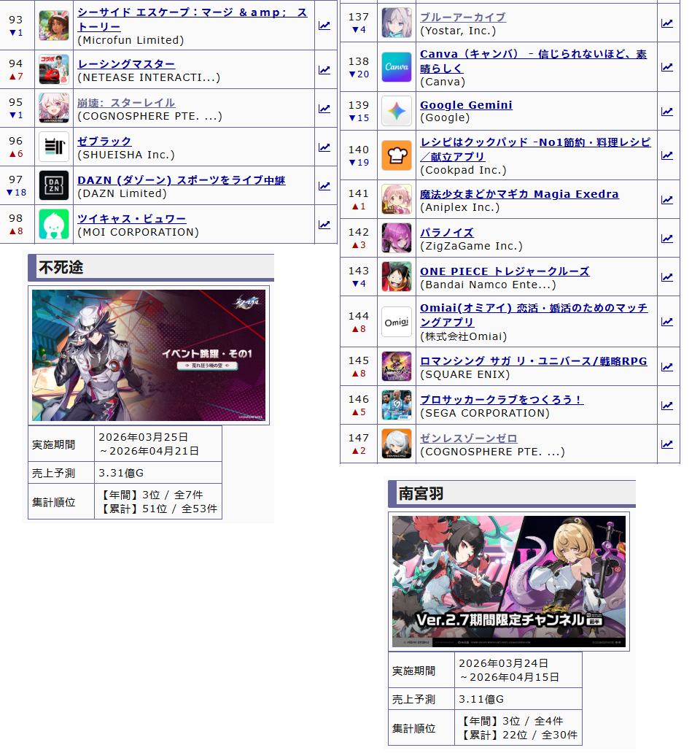
Task: Open chart icon for ゼブラック row
Action: pos(324,147)
